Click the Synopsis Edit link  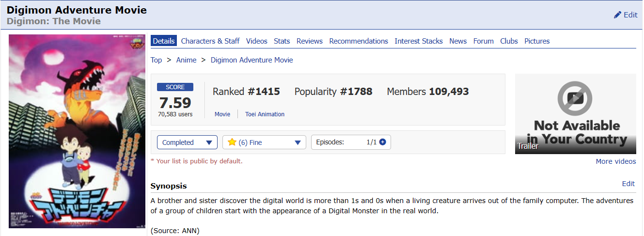628,184
